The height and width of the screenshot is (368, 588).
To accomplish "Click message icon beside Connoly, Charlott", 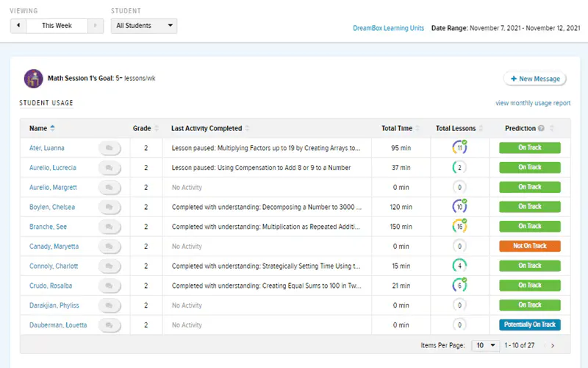I will pyautogui.click(x=110, y=266).
